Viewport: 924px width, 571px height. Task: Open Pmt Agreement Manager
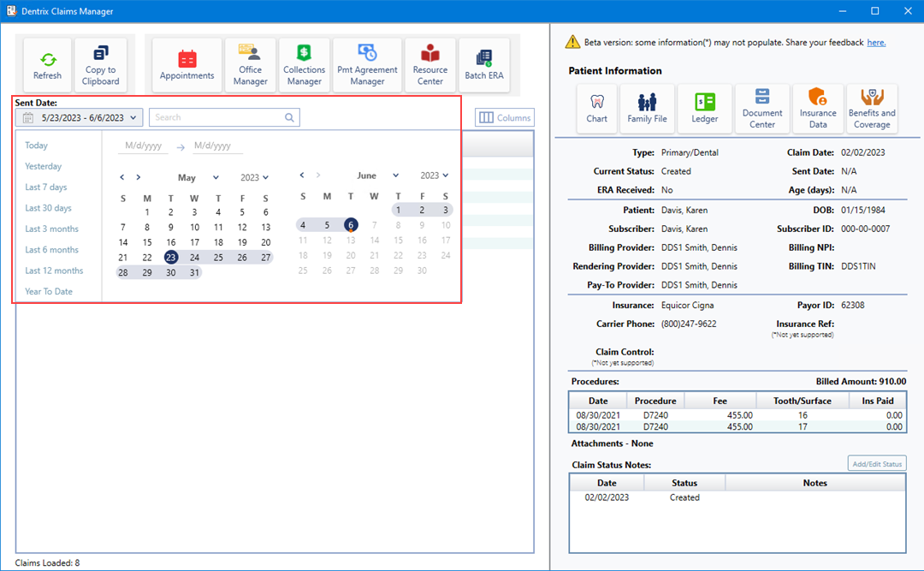click(367, 65)
